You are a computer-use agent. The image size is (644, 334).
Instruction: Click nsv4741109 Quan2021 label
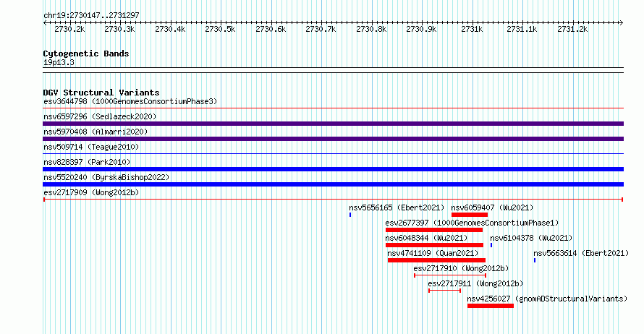coord(433,253)
